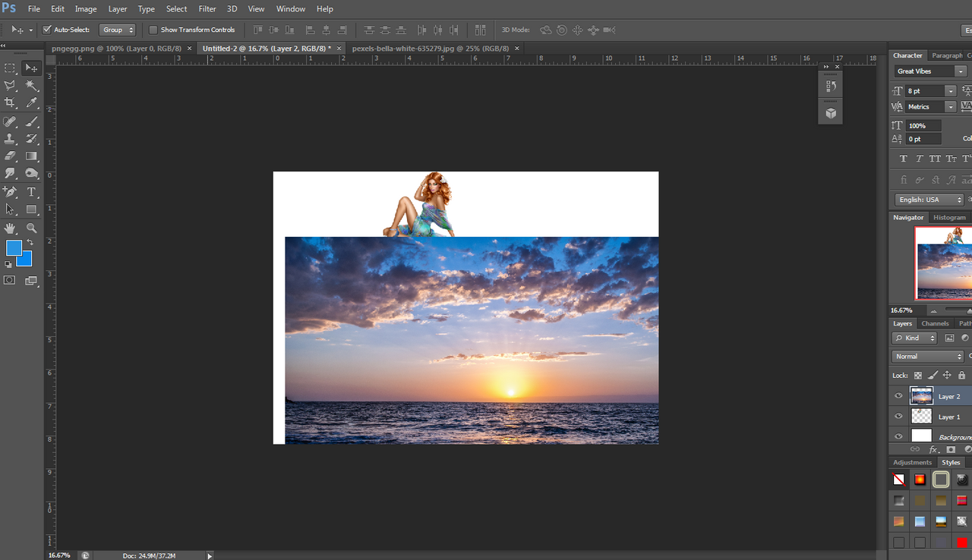Screen dimensions: 972x560
Task: Open the Filter menu
Action: click(x=207, y=9)
